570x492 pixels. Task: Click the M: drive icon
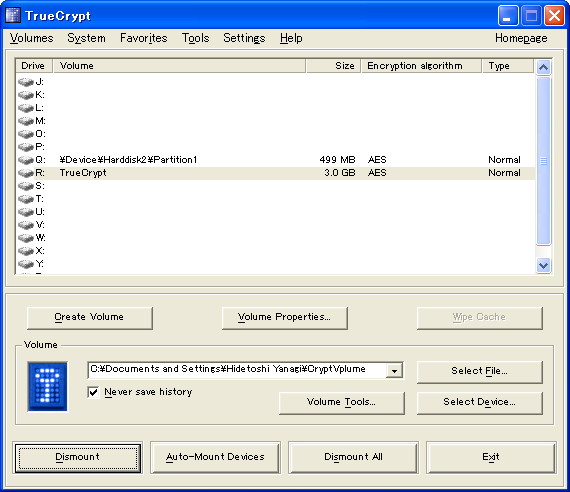[x=26, y=121]
